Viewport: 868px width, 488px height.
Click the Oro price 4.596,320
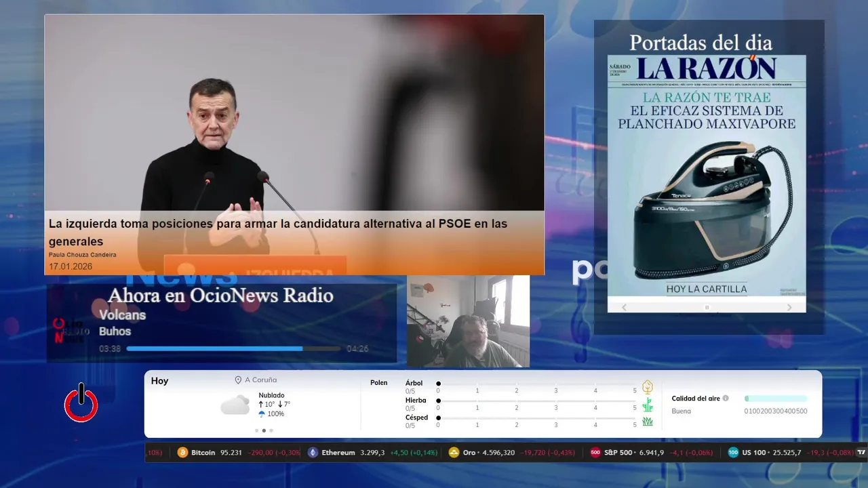pos(498,453)
